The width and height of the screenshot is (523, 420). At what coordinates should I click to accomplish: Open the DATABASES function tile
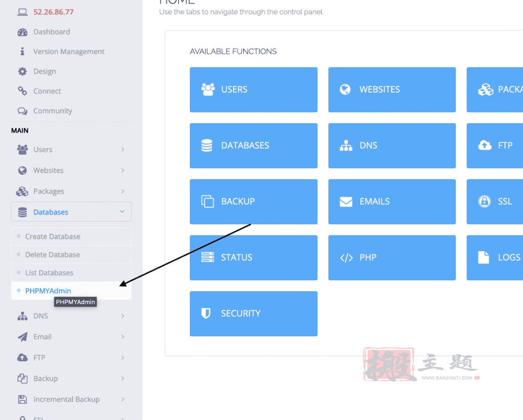coord(253,146)
